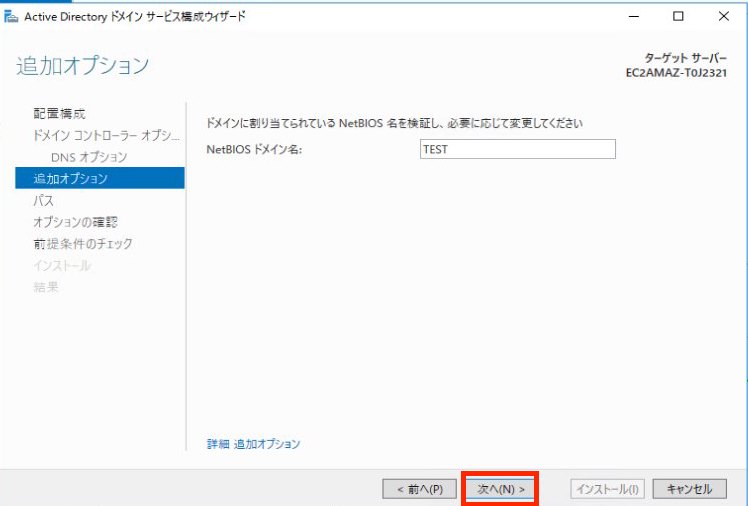The width and height of the screenshot is (748, 506).
Task: Select 配置構成 in the wizard sidebar
Action: coord(59,114)
